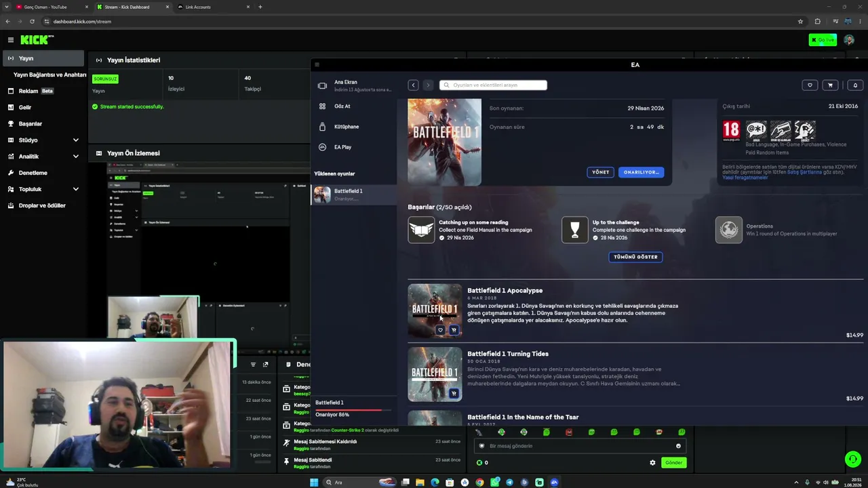Click the green Kick support chat bubble
The height and width of the screenshot is (488, 868).
click(853, 460)
